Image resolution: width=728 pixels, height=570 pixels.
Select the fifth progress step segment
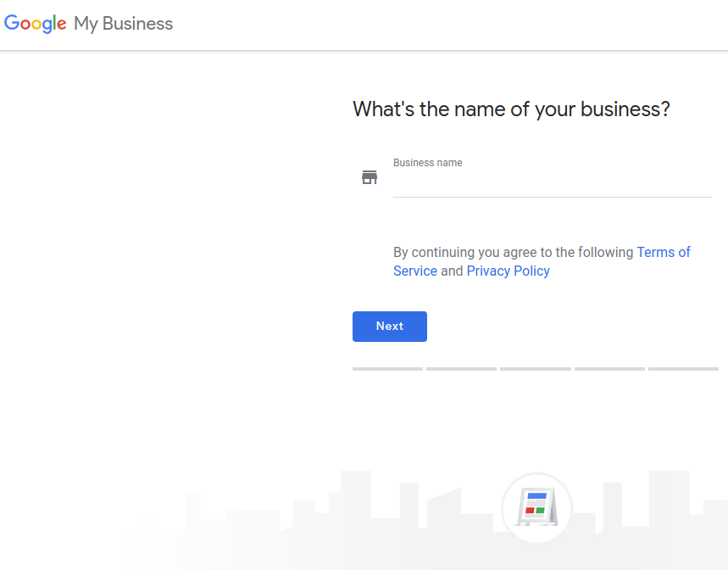pos(683,369)
